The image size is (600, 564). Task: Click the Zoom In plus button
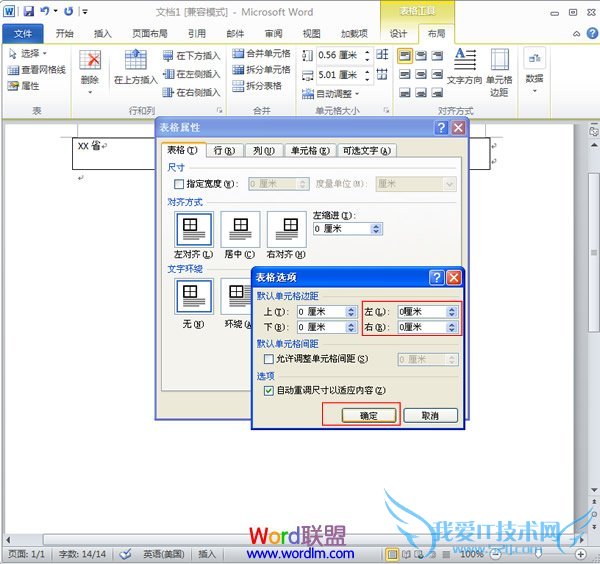point(581,554)
